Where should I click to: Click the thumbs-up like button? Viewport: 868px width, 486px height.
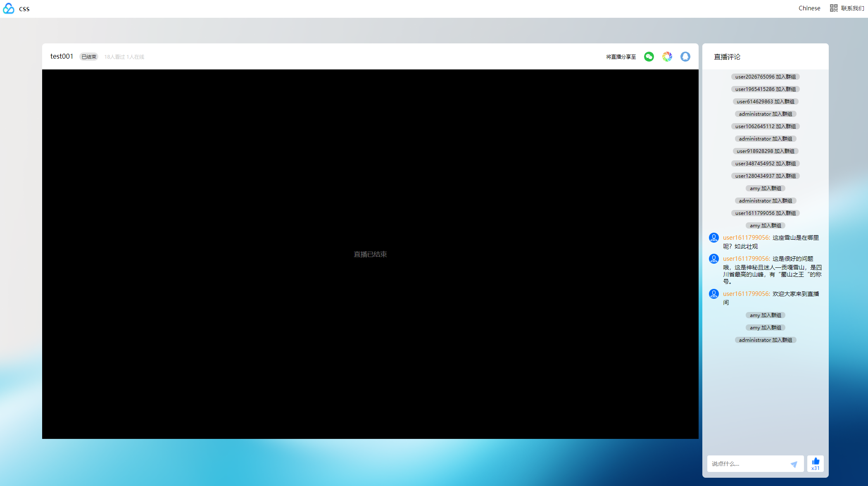pyautogui.click(x=815, y=463)
